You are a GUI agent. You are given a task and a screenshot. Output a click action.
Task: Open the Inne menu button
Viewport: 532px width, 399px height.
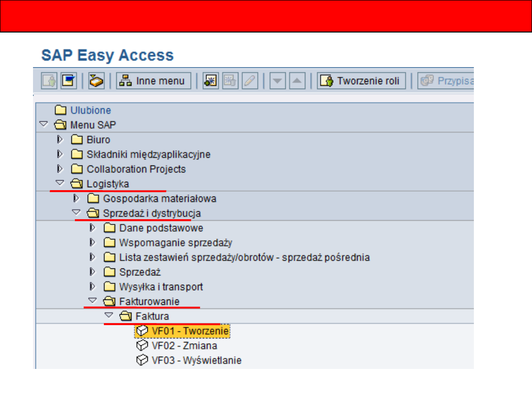tap(154, 81)
